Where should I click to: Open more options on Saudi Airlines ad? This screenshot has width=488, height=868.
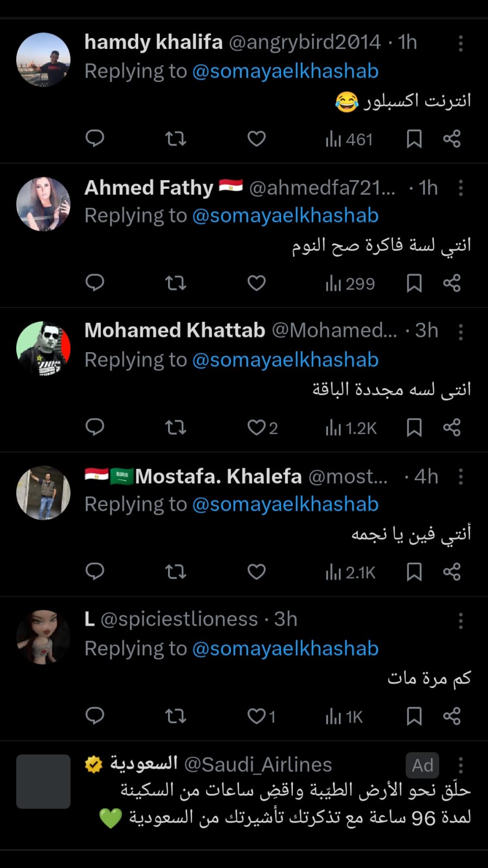point(461,765)
